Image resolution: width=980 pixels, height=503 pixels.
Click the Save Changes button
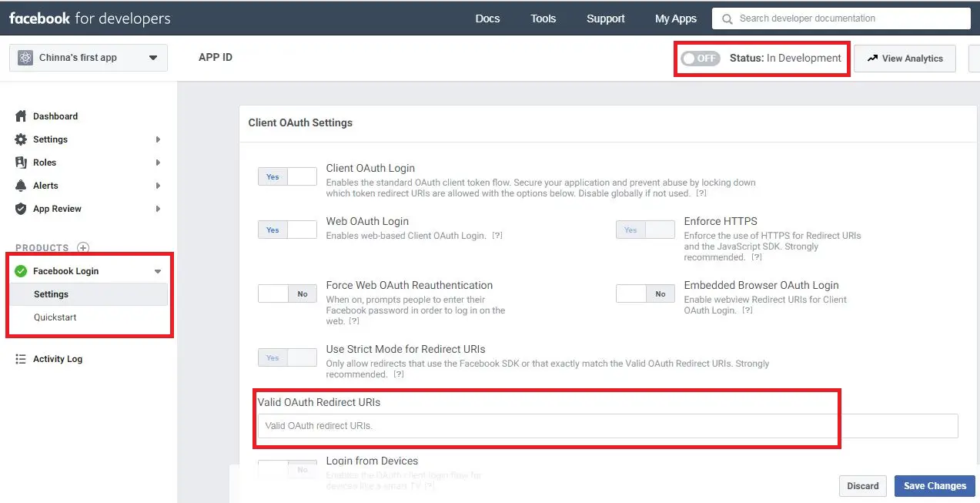934,485
